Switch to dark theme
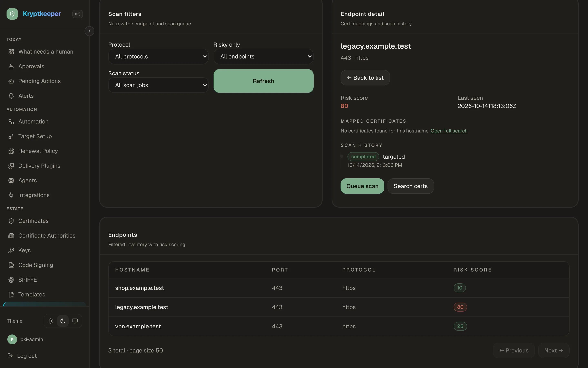This screenshot has height=368, width=588. tap(63, 321)
